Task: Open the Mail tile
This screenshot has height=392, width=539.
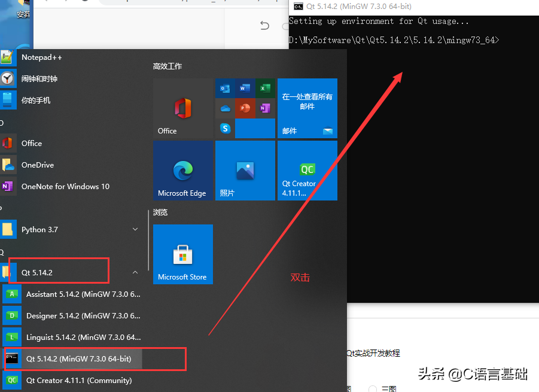Action: click(x=307, y=108)
